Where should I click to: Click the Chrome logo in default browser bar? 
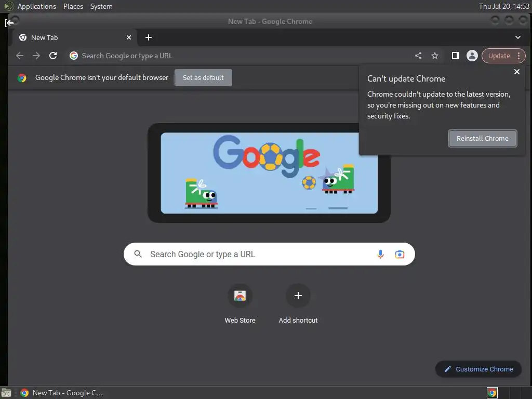[x=22, y=78]
